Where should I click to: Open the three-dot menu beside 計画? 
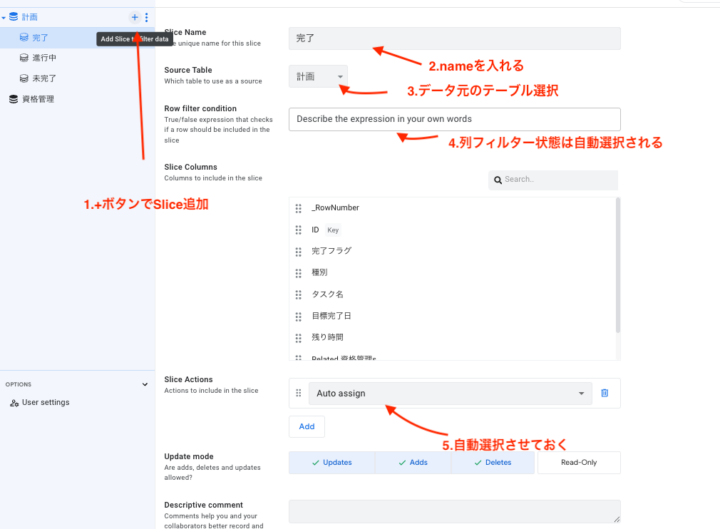pyautogui.click(x=147, y=17)
